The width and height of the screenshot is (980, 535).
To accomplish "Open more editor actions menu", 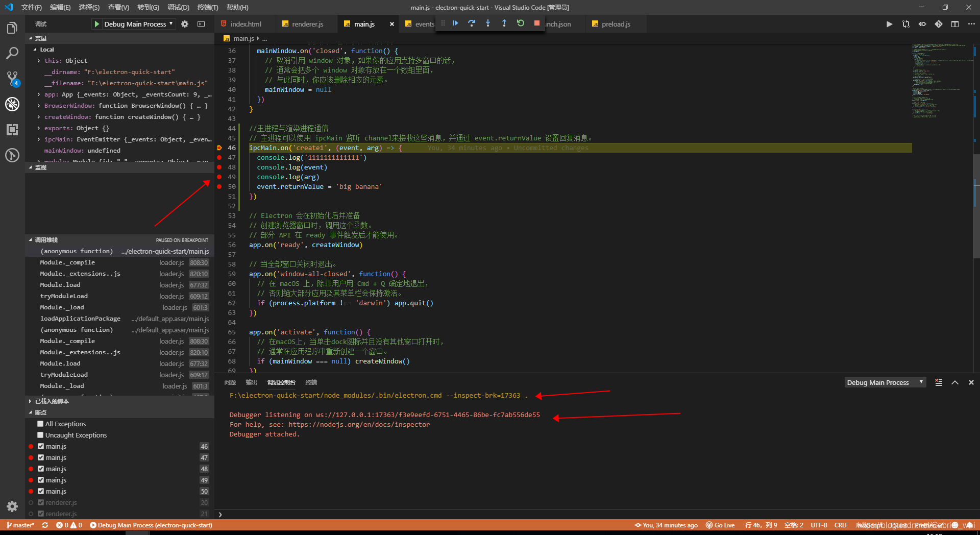I will (971, 24).
